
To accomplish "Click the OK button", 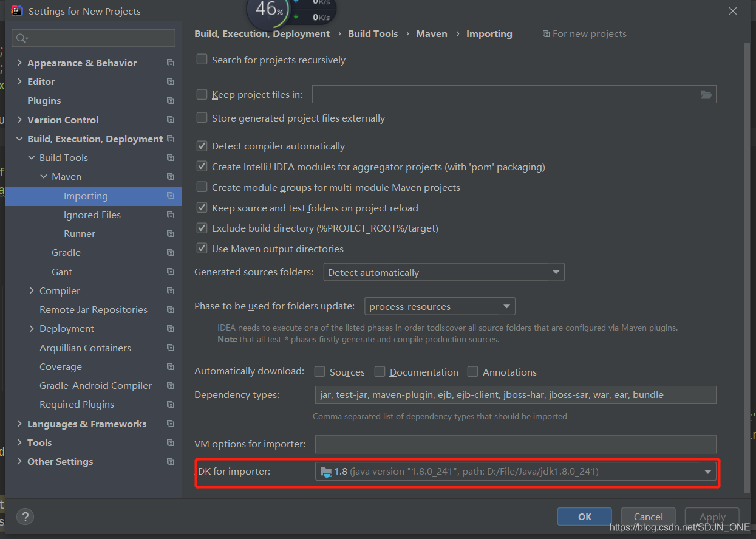I will (x=585, y=517).
